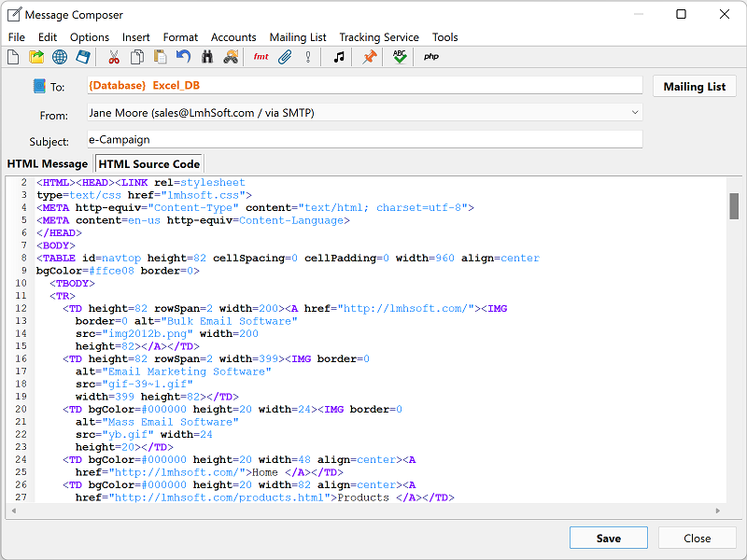Click the Subject field containing e-Campaign
747x560 pixels.
pos(365,139)
